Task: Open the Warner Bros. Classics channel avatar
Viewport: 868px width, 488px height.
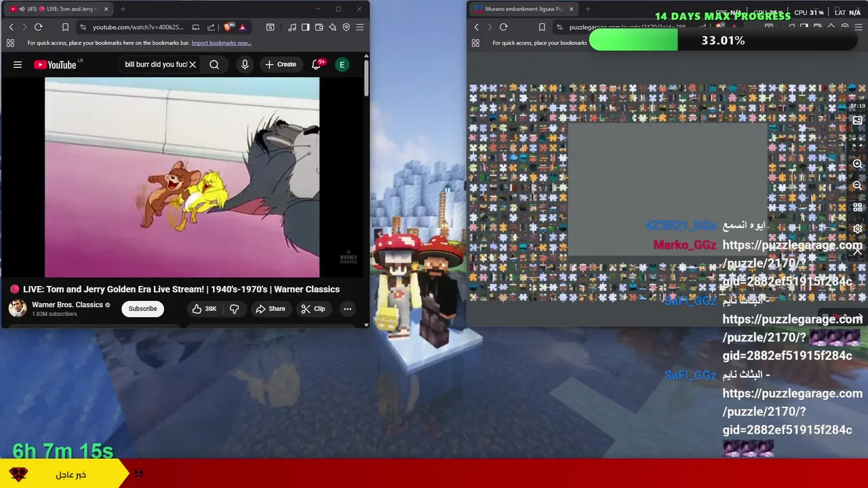Action: 18,308
